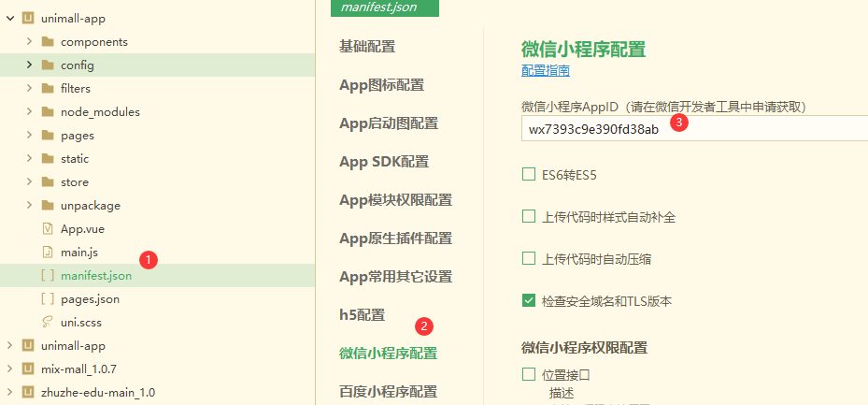Click the bracket icon beside pages.json
The width and height of the screenshot is (868, 405).
48,299
